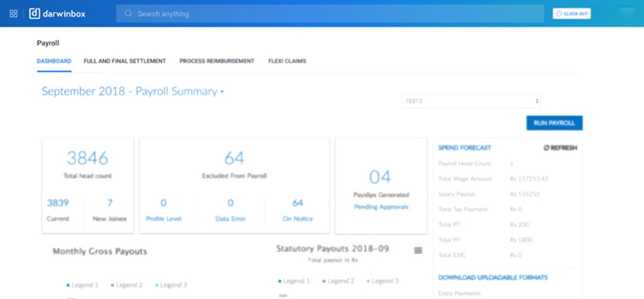Screen dimensions: 644x299
Task: Click the Run Payroll button
Action: (554, 123)
